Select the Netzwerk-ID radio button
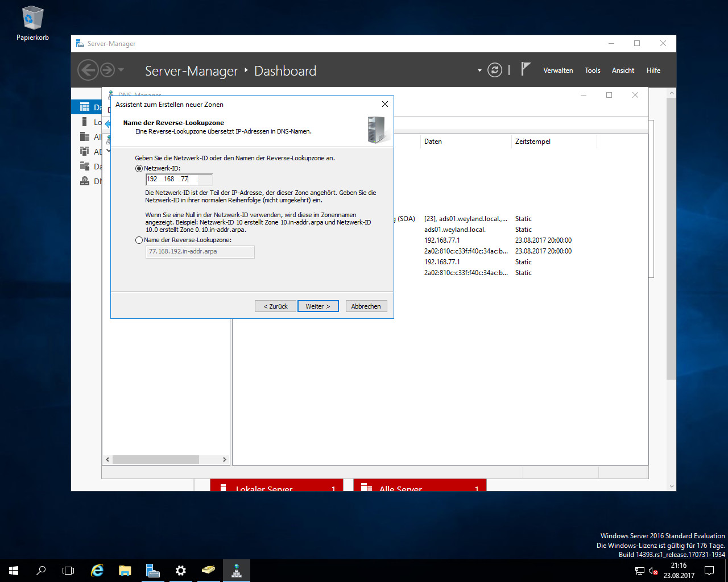 (139, 169)
